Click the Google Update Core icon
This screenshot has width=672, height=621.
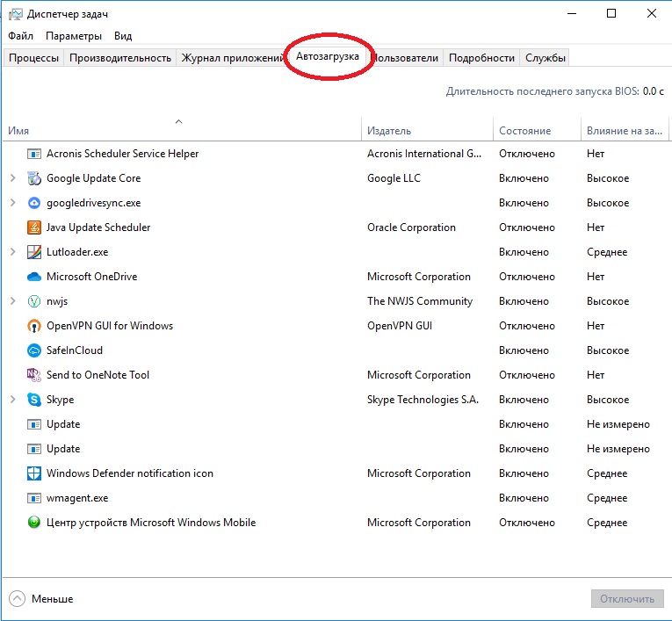coord(34,178)
